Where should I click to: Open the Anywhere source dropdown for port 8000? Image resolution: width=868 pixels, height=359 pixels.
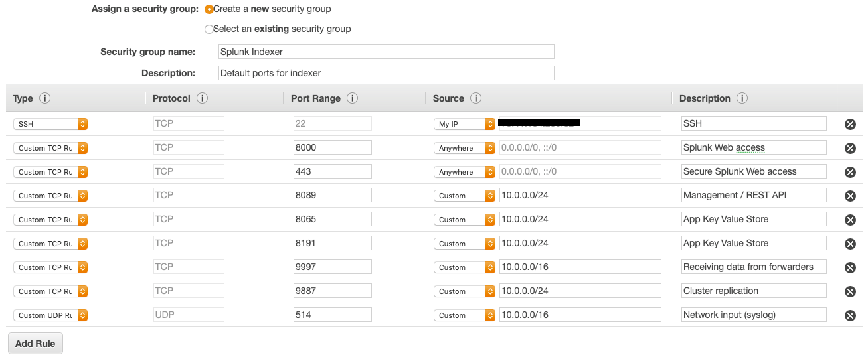pyautogui.click(x=464, y=148)
